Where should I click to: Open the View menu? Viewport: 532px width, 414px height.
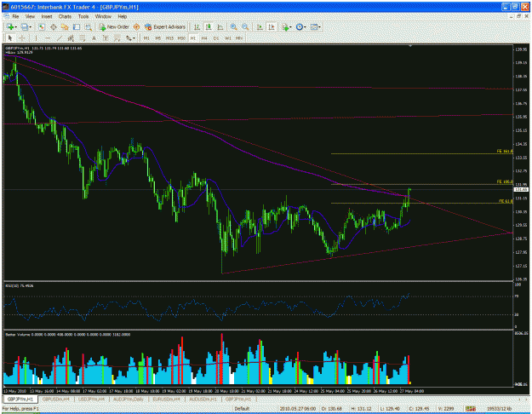coord(30,17)
